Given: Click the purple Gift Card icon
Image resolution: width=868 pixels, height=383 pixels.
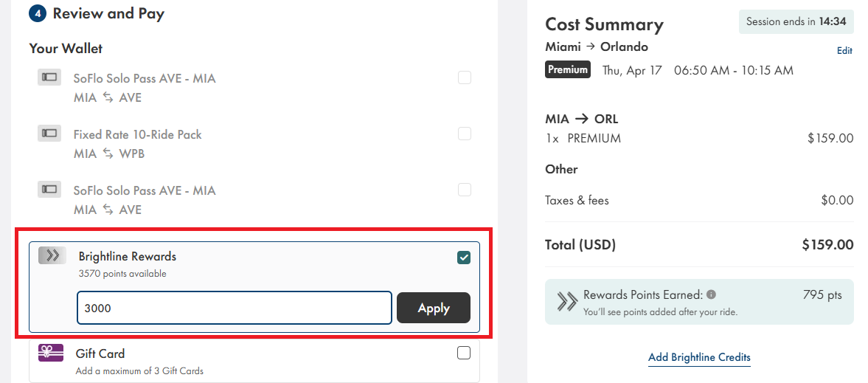Looking at the screenshot, I should 50,353.
